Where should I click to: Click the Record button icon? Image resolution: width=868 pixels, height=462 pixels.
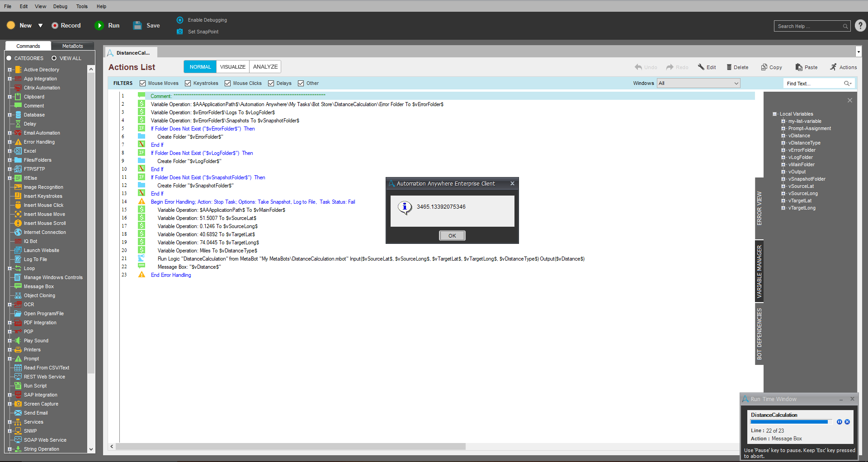(x=55, y=26)
